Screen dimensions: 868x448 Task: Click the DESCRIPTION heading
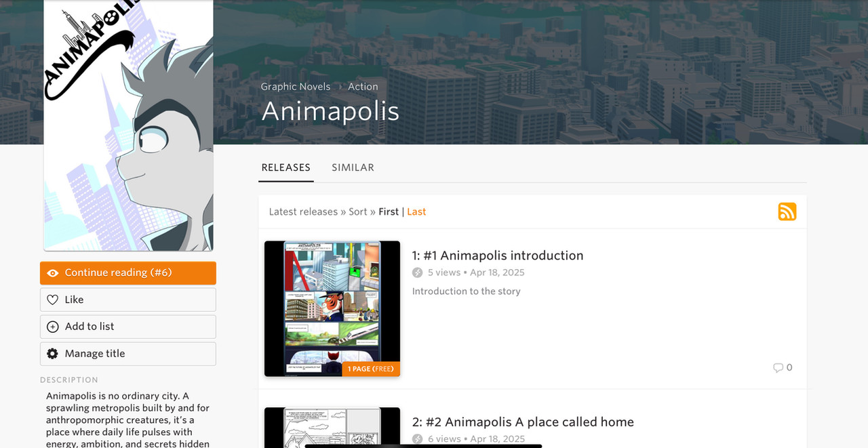tap(69, 380)
